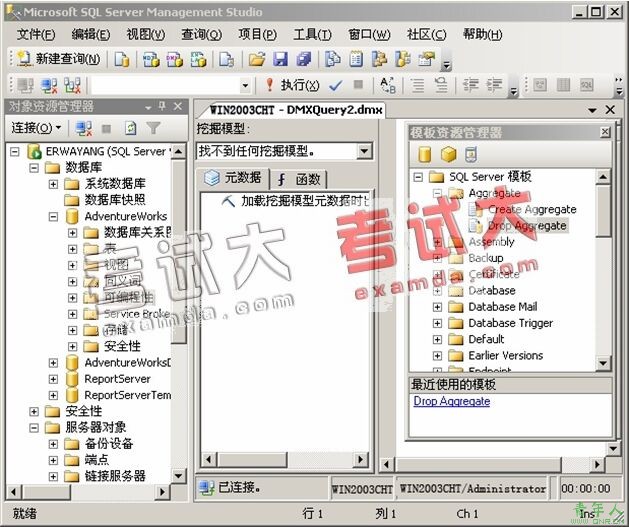This screenshot has height=527, width=629.
Task: Select the Create Aggregate template
Action: [x=532, y=209]
